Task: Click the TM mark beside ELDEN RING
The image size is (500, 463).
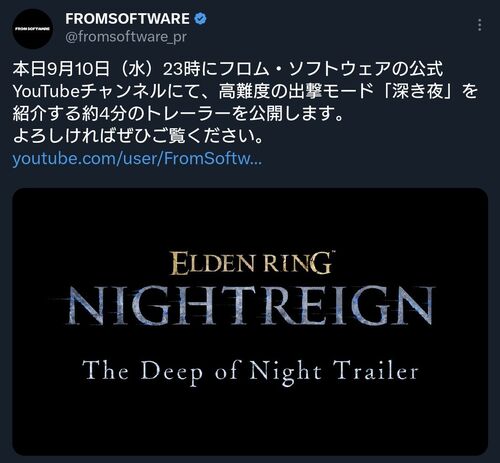Action: pyautogui.click(x=332, y=252)
